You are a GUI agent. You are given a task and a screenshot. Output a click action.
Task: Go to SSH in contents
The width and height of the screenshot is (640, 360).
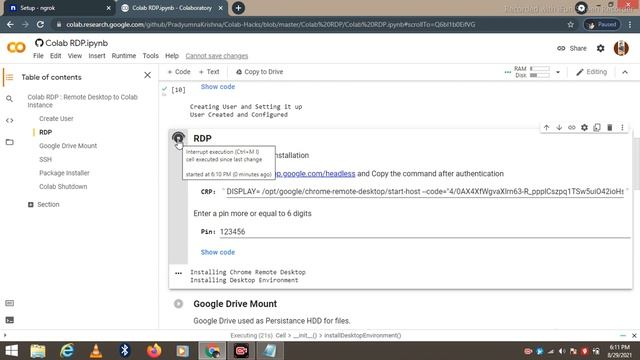coord(45,160)
